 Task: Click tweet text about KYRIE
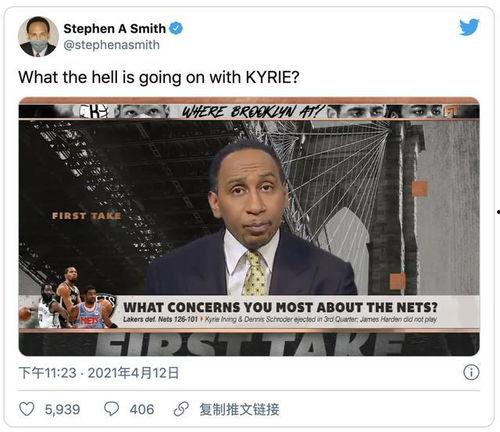(x=159, y=77)
